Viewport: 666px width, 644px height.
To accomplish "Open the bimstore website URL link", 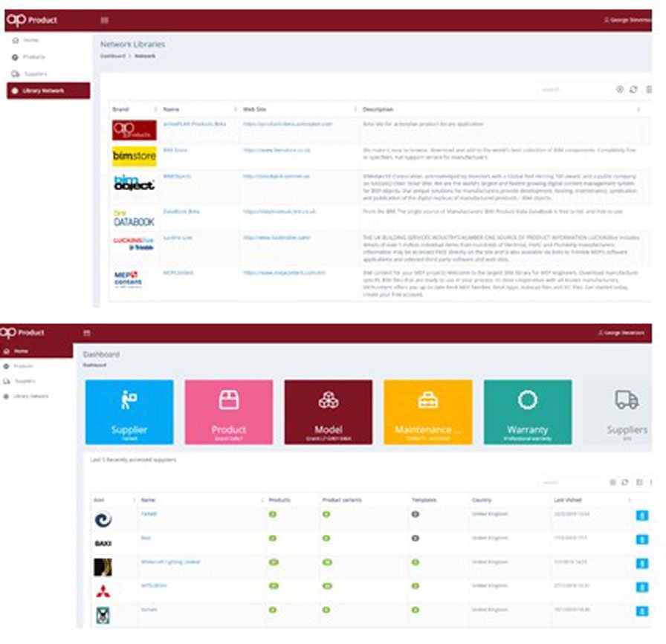I will point(277,150).
